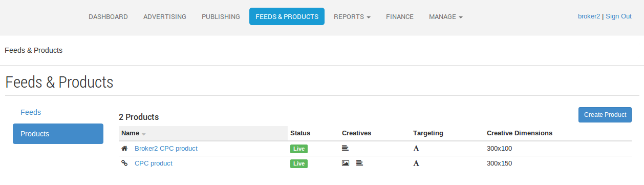Click the Feeds & Products breadcrumb text
The width and height of the screenshot is (644, 185).
(33, 50)
